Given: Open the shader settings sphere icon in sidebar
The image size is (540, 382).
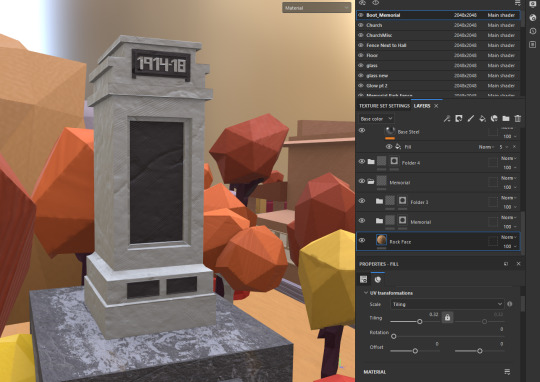Looking at the screenshot, I should [532, 18].
